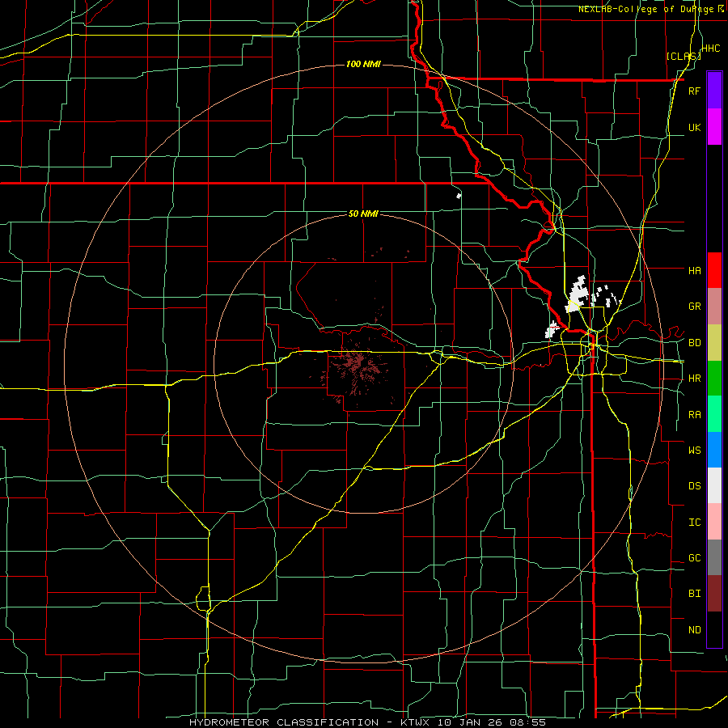The width and height of the screenshot is (728, 728).
Task: Click the WS legend label
Action: click(x=694, y=450)
